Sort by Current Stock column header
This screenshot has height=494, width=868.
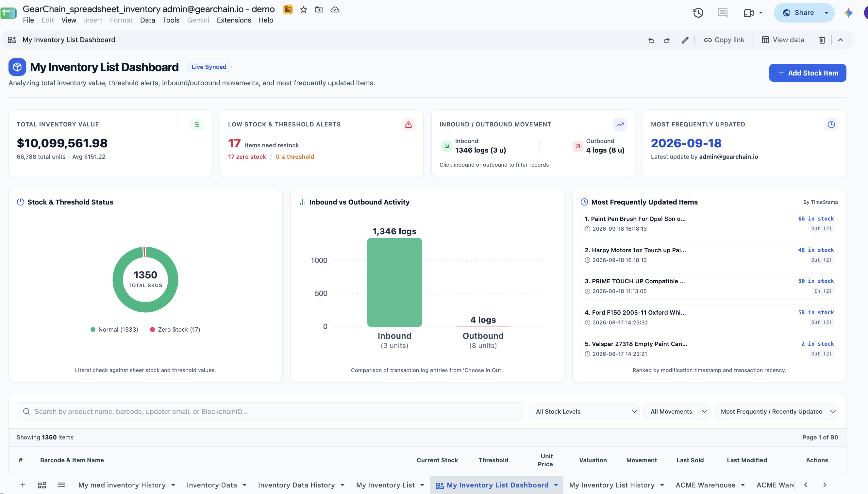[437, 460]
